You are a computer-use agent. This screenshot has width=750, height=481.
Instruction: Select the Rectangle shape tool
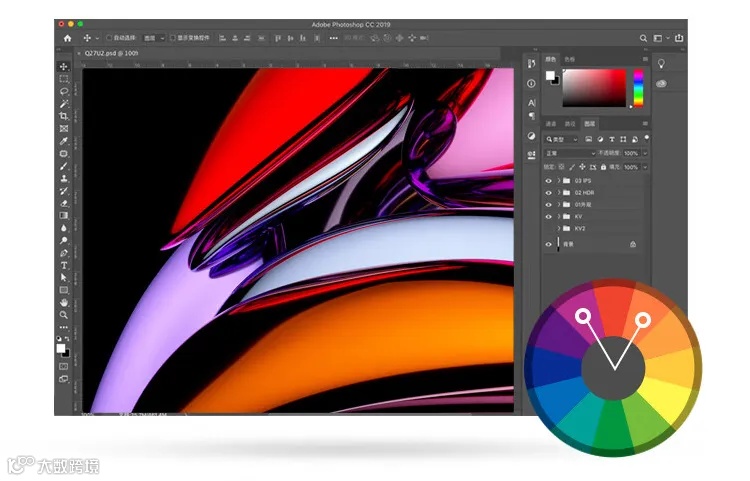pyautogui.click(x=64, y=290)
